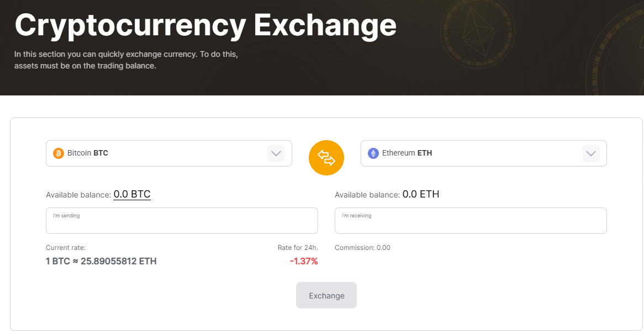Click the 0.0 ETH available balance
This screenshot has width=644, height=331.
[x=421, y=194]
